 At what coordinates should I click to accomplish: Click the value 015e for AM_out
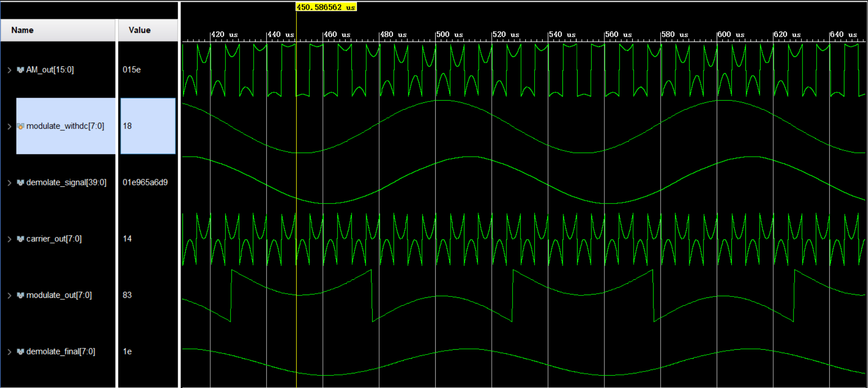pos(132,70)
